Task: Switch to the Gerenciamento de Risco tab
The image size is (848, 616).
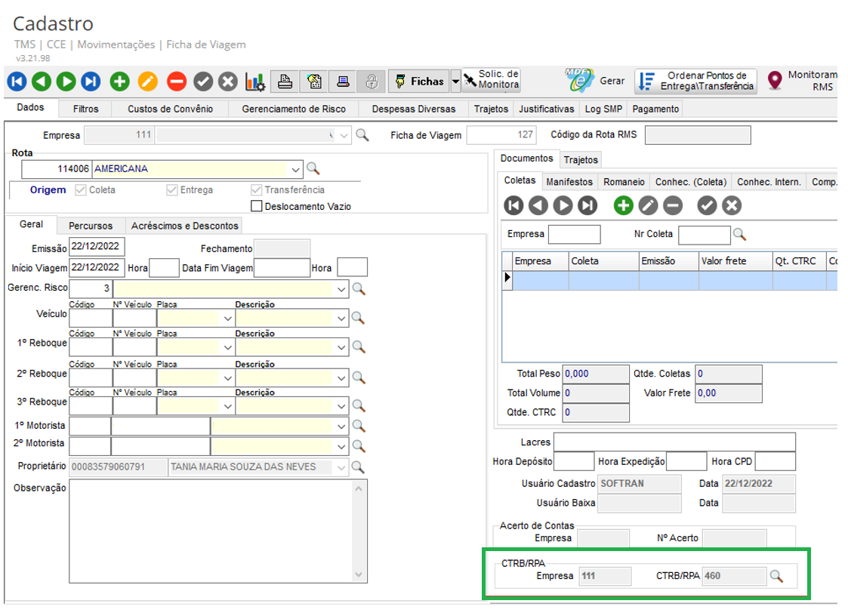Action: point(294,109)
